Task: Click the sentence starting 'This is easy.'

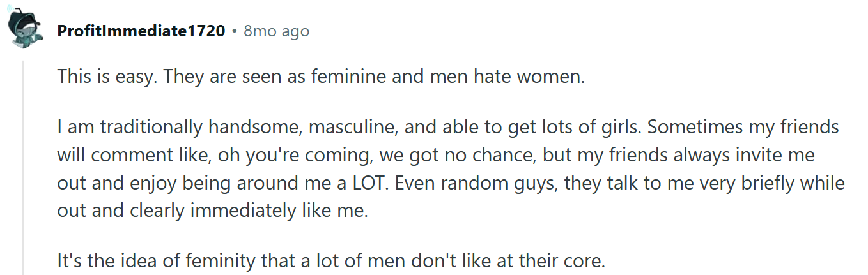Action: [x=322, y=78]
